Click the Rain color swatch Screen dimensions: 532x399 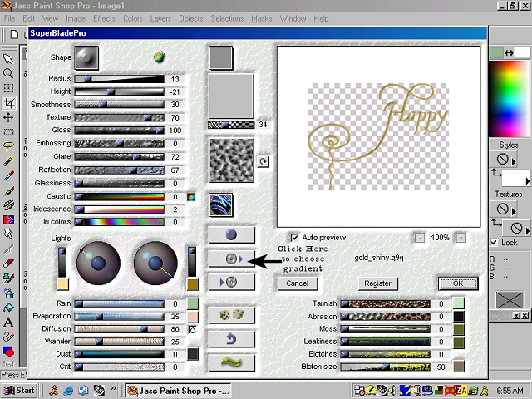pyautogui.click(x=193, y=304)
